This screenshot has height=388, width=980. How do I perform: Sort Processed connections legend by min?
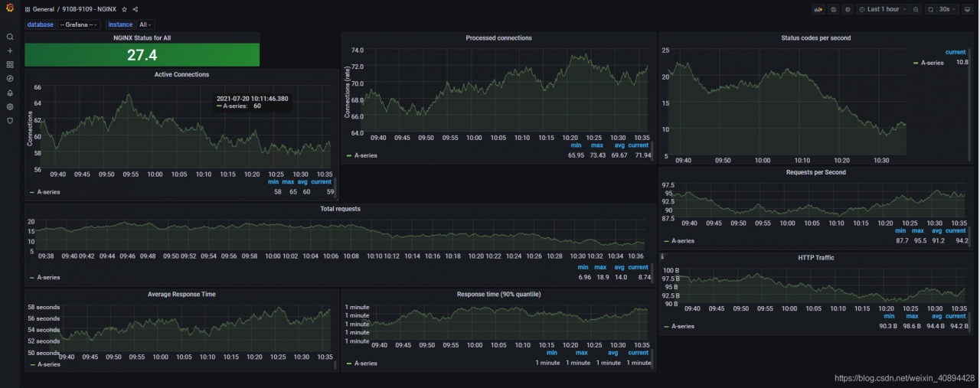[x=576, y=145]
